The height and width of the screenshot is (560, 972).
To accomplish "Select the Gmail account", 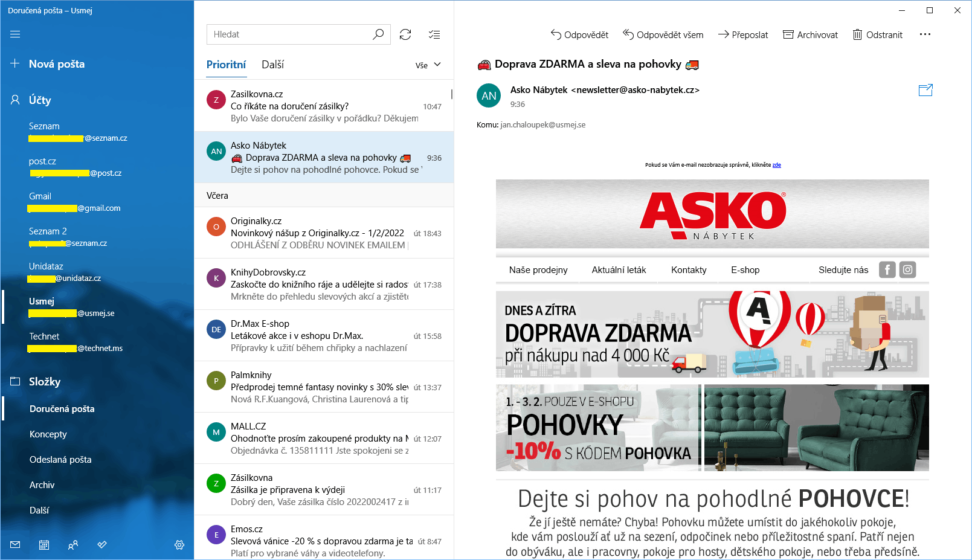I will pyautogui.click(x=97, y=202).
